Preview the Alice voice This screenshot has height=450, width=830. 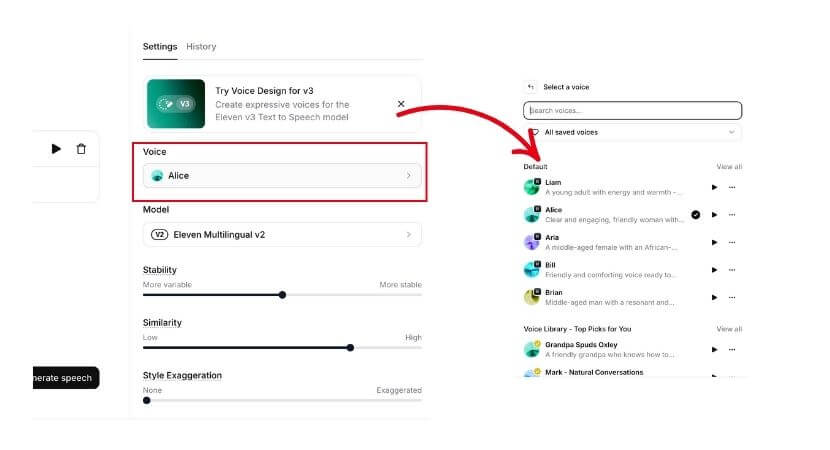click(714, 215)
